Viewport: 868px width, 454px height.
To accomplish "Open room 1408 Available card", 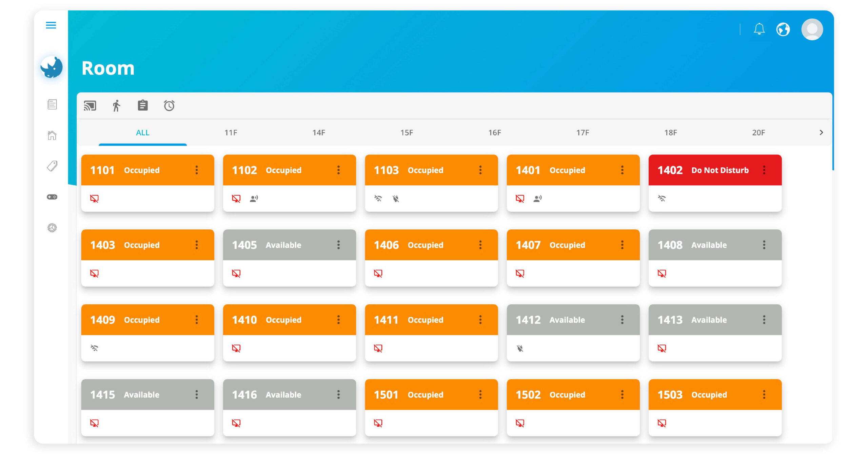I will [x=715, y=258].
